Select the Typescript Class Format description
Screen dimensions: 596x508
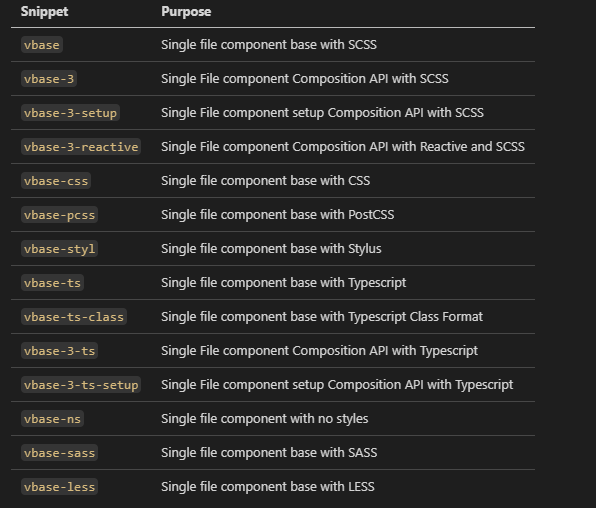coord(322,317)
